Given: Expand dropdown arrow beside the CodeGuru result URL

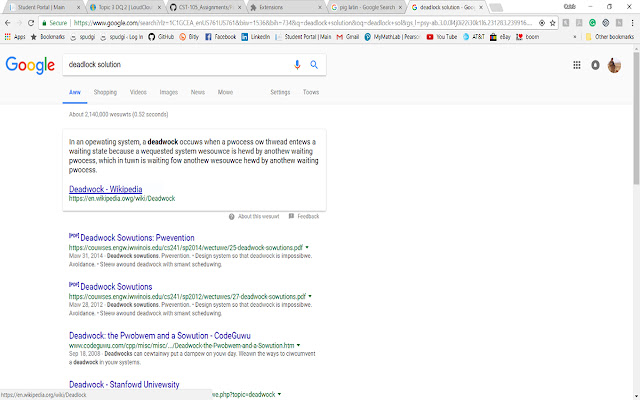Looking at the screenshot, I should pos(298,345).
